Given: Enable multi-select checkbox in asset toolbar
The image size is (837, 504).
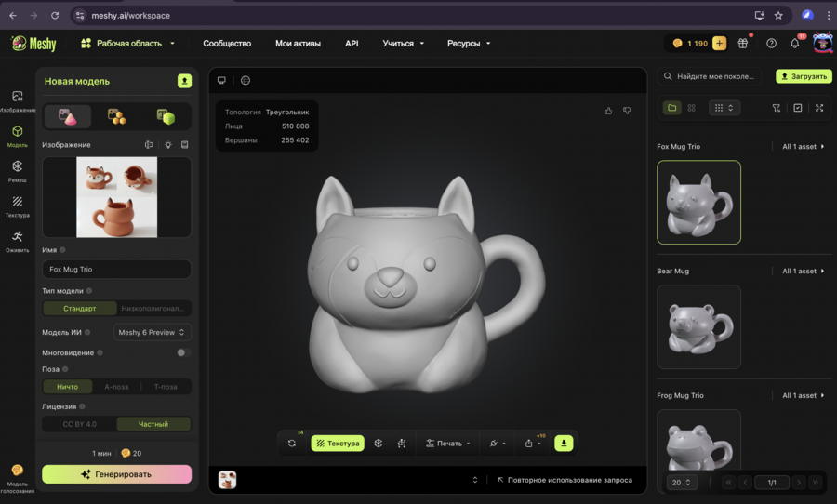Looking at the screenshot, I should (798, 108).
